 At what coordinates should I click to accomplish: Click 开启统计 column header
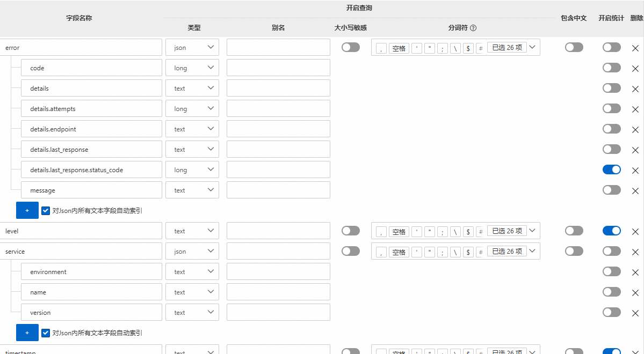tap(611, 18)
